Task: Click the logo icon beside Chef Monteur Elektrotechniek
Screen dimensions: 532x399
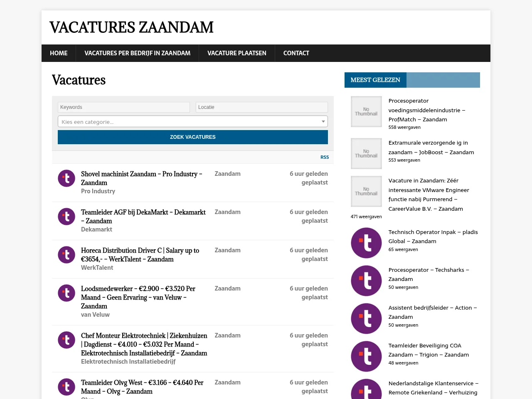Action: pyautogui.click(x=66, y=340)
